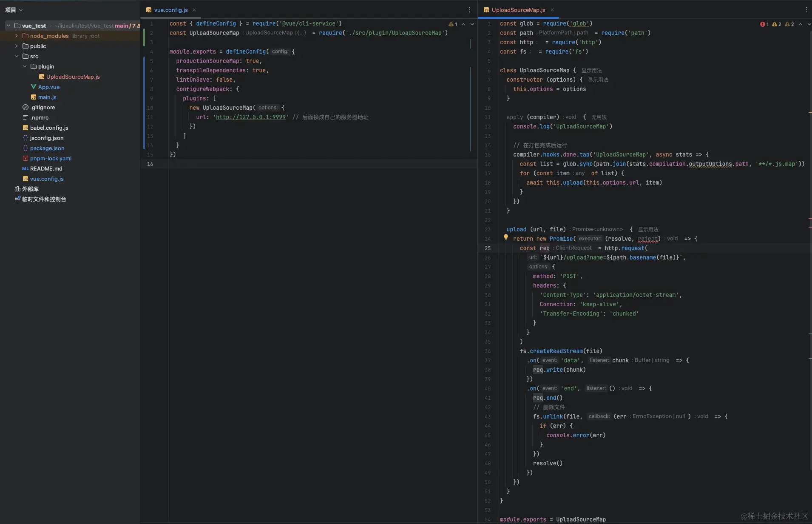Open the UploadSourceMap.js tab options menu
The image size is (812, 524).
click(806, 10)
